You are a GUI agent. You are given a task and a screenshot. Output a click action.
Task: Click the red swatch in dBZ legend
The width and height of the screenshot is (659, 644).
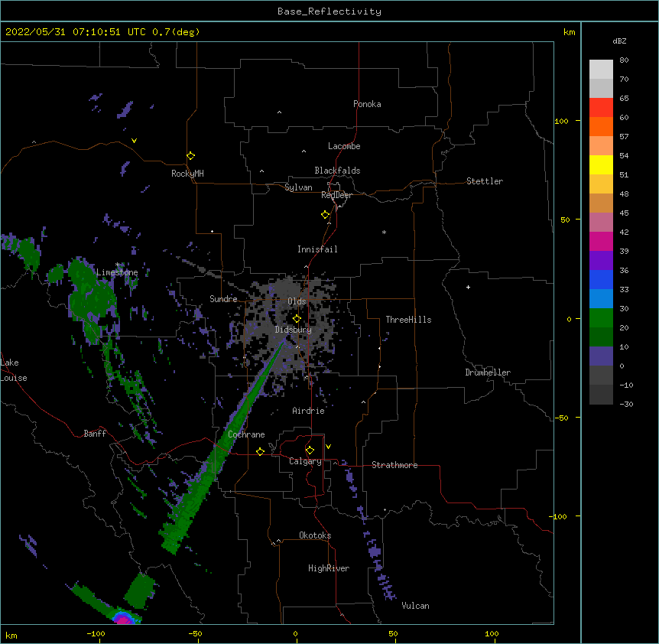[x=601, y=107]
